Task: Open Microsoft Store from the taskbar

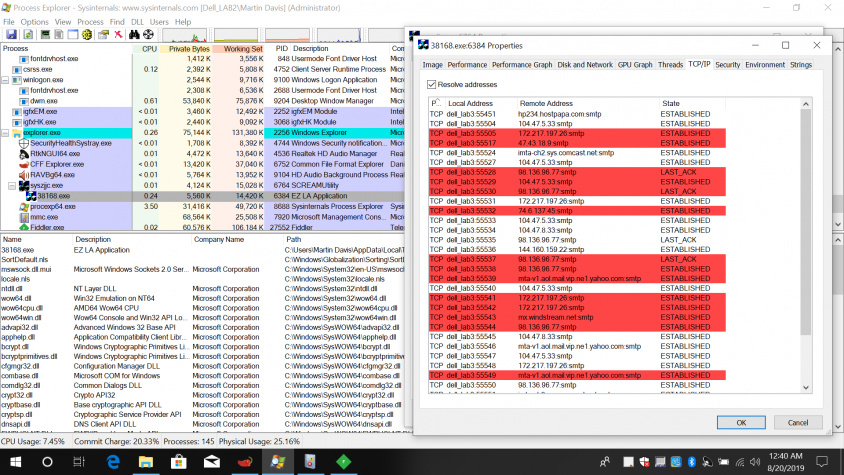Action: [179, 462]
